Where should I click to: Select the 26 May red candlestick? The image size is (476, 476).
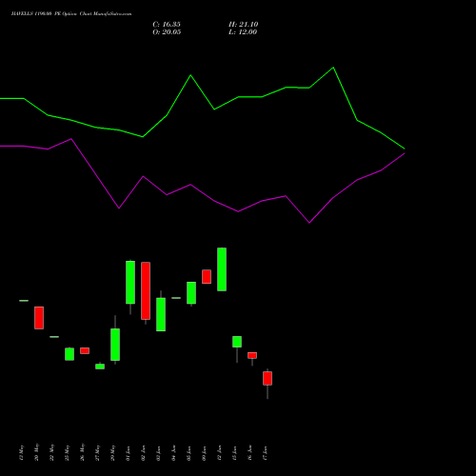coord(85,350)
